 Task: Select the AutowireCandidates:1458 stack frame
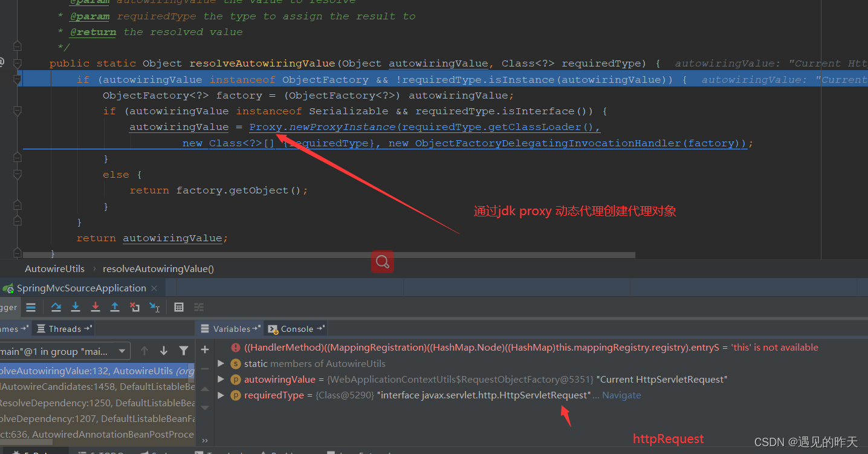click(x=97, y=386)
